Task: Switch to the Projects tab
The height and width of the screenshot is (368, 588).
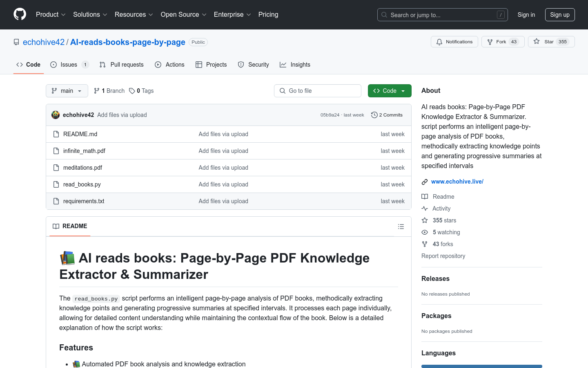Action: [x=211, y=65]
